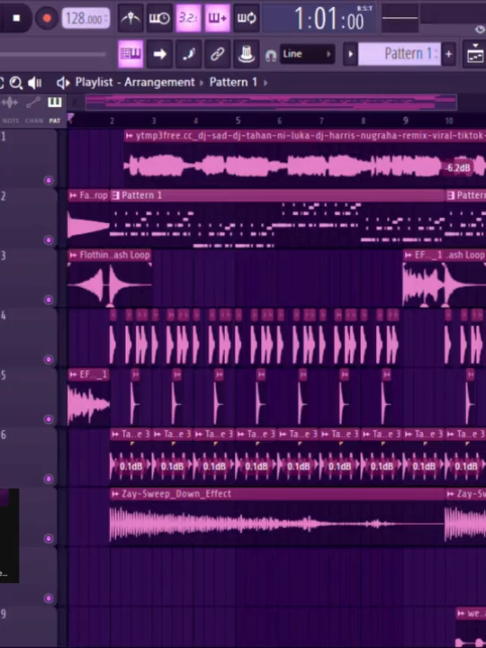Open the oscilloscope monitor panel
This screenshot has height=648, width=486.
point(400,18)
